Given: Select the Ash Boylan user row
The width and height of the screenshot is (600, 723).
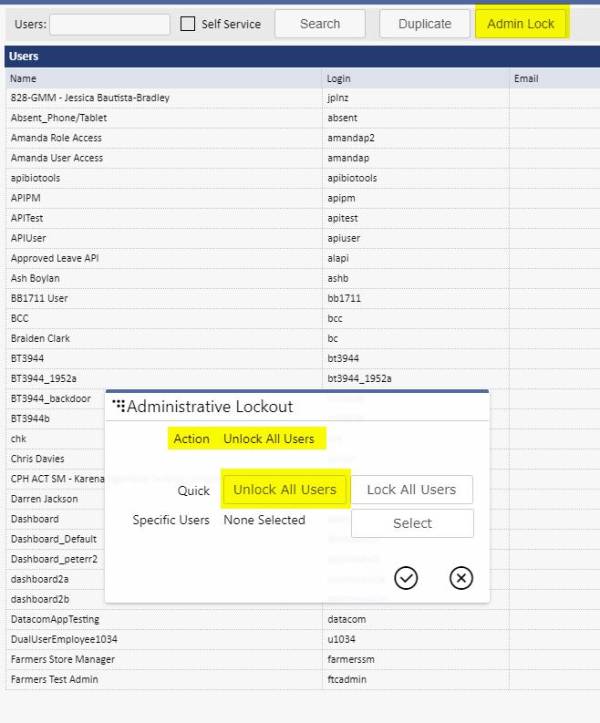Looking at the screenshot, I should pyautogui.click(x=35, y=278).
